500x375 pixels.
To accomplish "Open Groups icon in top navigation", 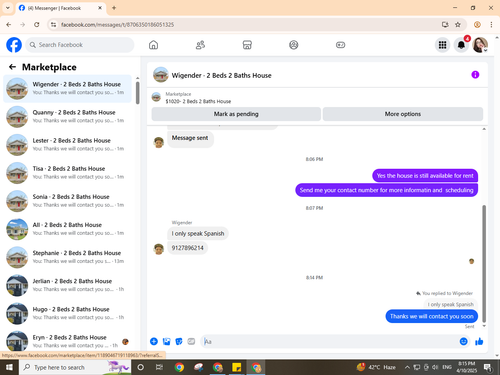I will pos(294,45).
